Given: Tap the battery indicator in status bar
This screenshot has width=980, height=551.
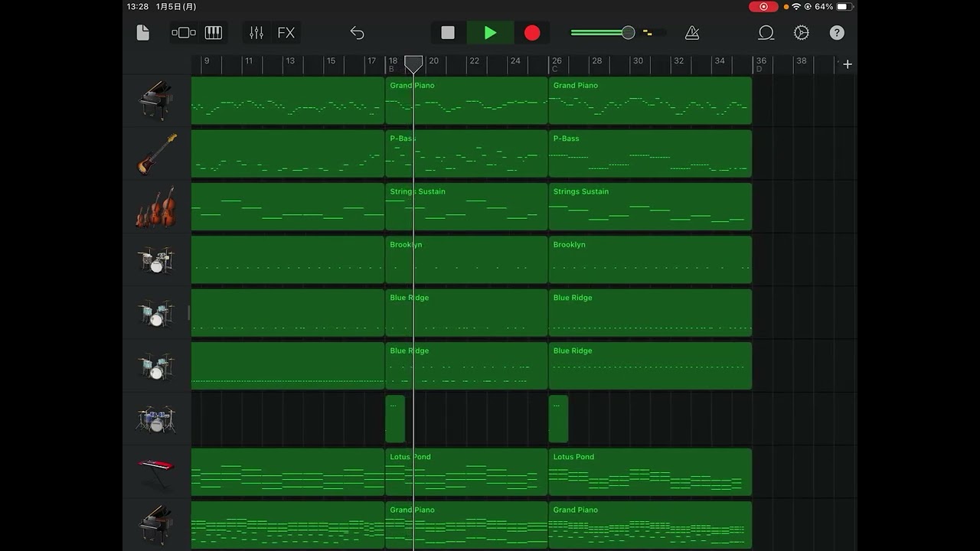Looking at the screenshot, I should (x=844, y=7).
